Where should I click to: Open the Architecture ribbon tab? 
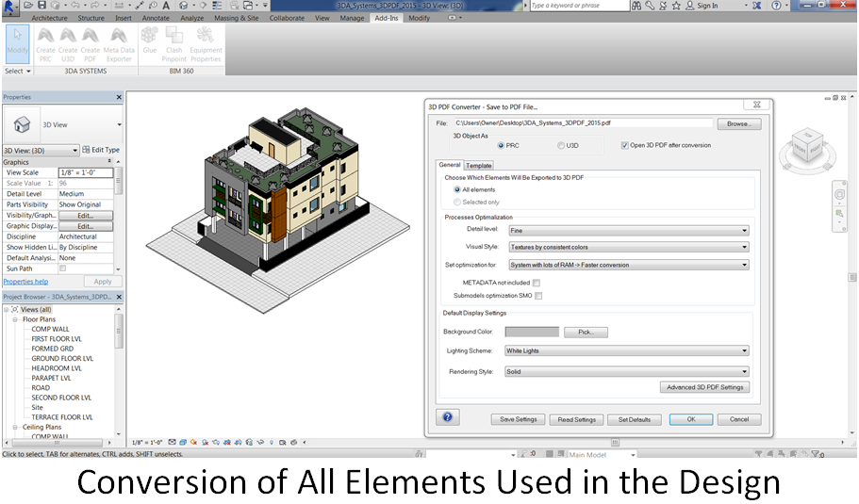pos(49,18)
